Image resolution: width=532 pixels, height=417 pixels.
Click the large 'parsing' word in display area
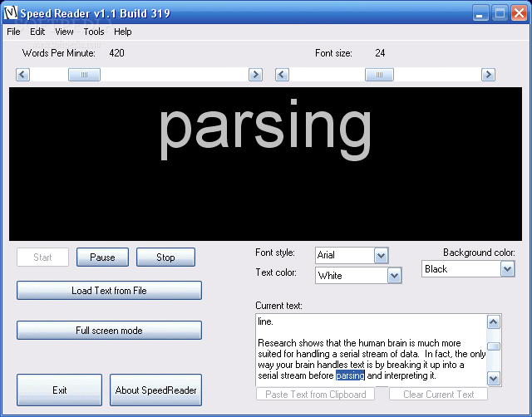click(x=265, y=129)
